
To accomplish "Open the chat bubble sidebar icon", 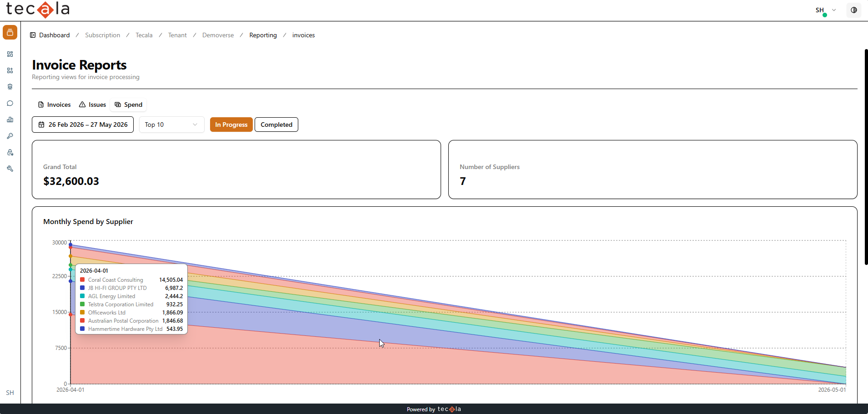I will tap(10, 103).
